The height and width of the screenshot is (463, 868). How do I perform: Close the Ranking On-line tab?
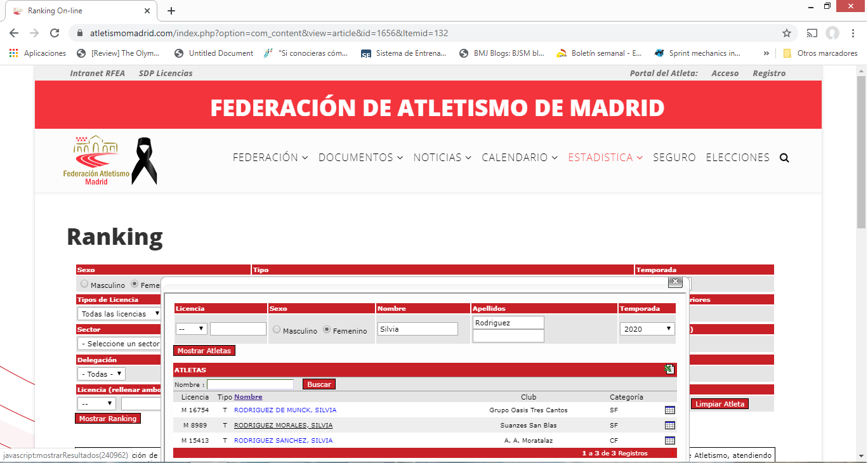point(147,11)
